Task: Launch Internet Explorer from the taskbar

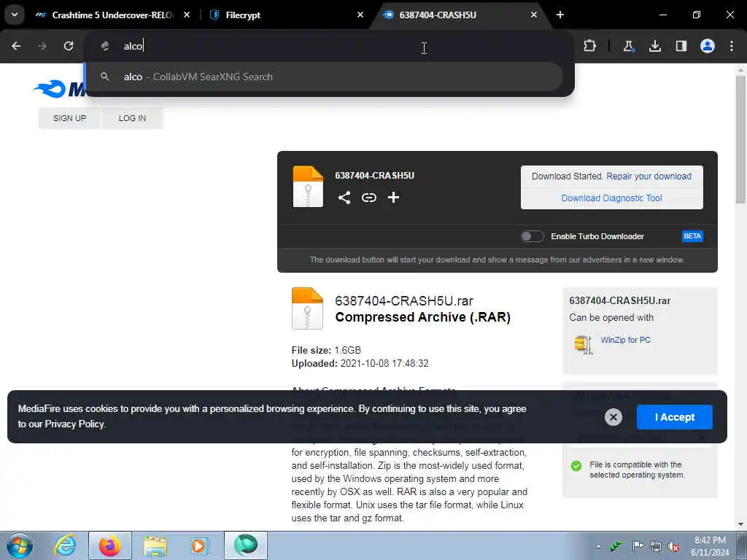Action: (x=64, y=545)
